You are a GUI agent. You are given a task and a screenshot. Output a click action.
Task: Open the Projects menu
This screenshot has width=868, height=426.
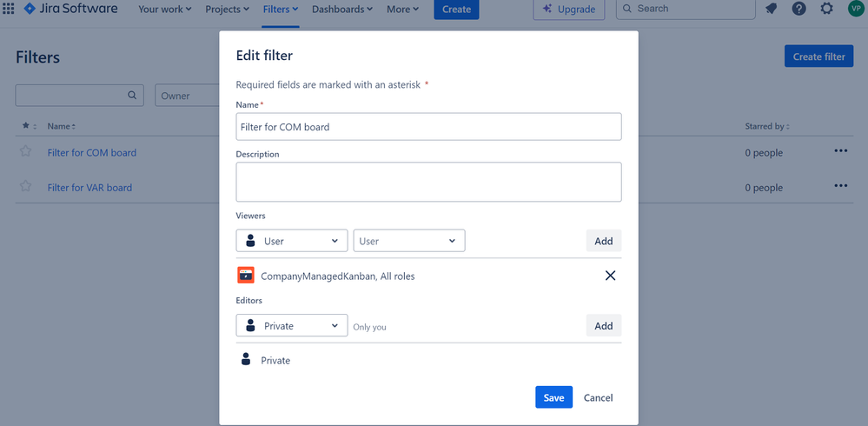point(227,10)
